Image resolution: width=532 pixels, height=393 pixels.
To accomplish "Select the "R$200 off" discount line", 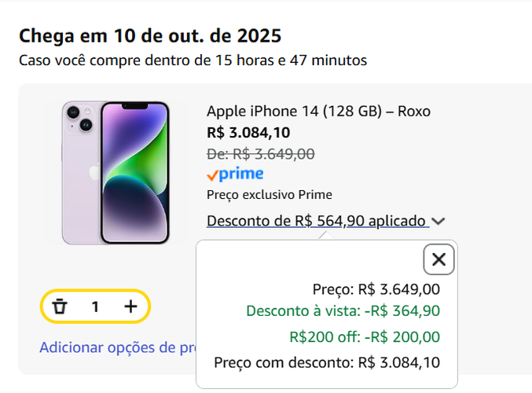I will pyautogui.click(x=365, y=336).
